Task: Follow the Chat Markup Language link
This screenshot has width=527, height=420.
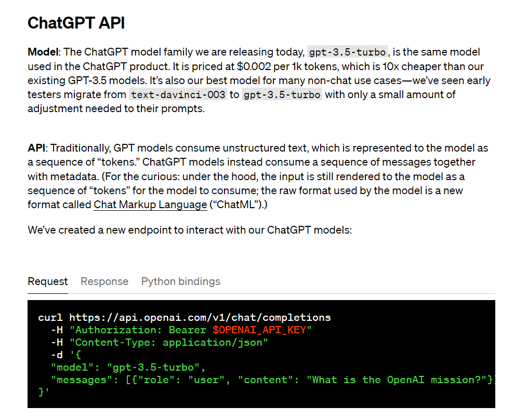Action: 150,205
